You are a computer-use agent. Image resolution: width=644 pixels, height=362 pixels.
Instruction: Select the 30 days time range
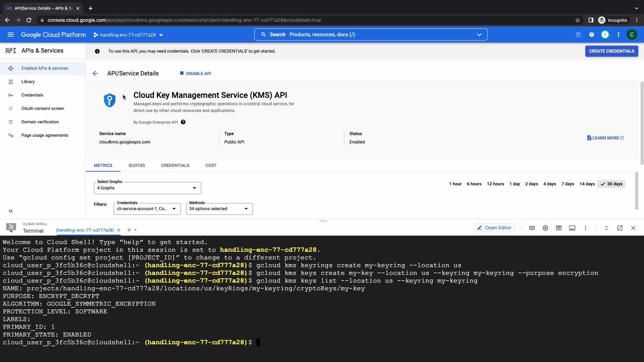coord(611,184)
